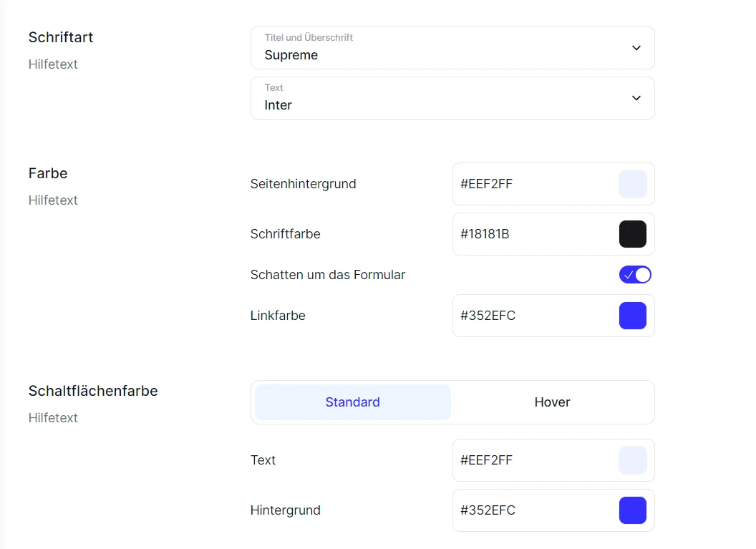
Task: Click the Hilfetext under Schaltflächenfarbe
Action: pyautogui.click(x=53, y=418)
